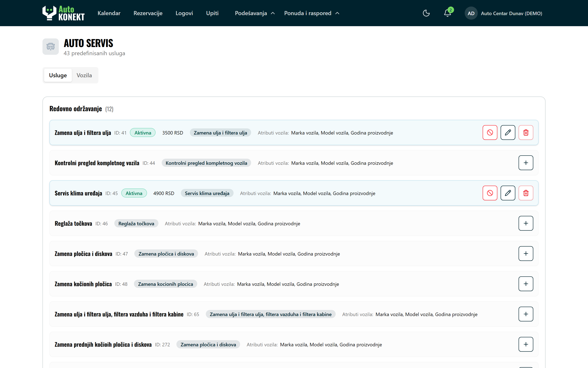Add Zamena pločica i diskova ID 47
This screenshot has width=588, height=368.
click(526, 254)
